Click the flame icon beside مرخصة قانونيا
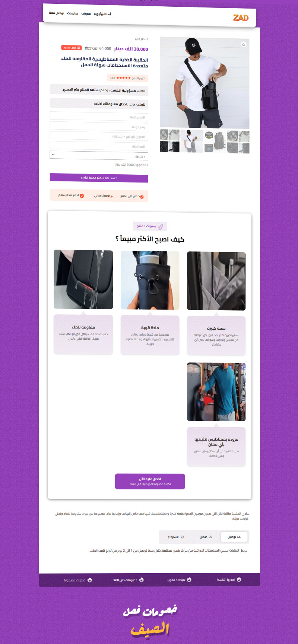 click(189, 580)
